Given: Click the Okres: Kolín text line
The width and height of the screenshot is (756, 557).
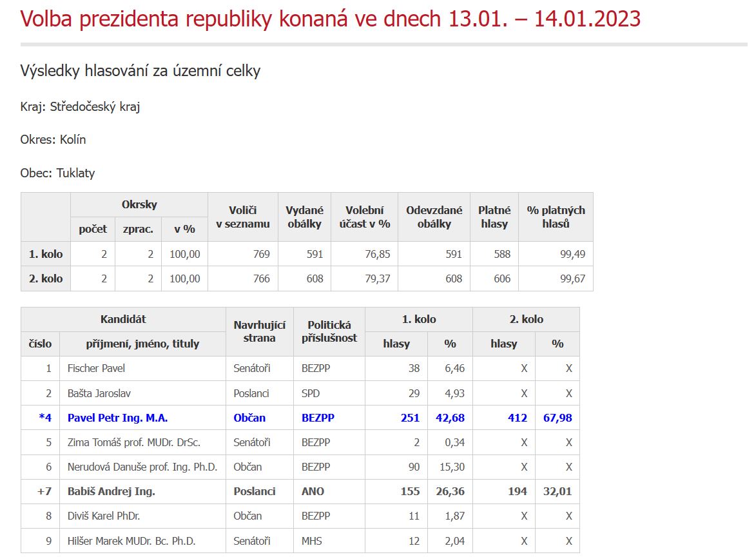Looking at the screenshot, I should coord(53,140).
